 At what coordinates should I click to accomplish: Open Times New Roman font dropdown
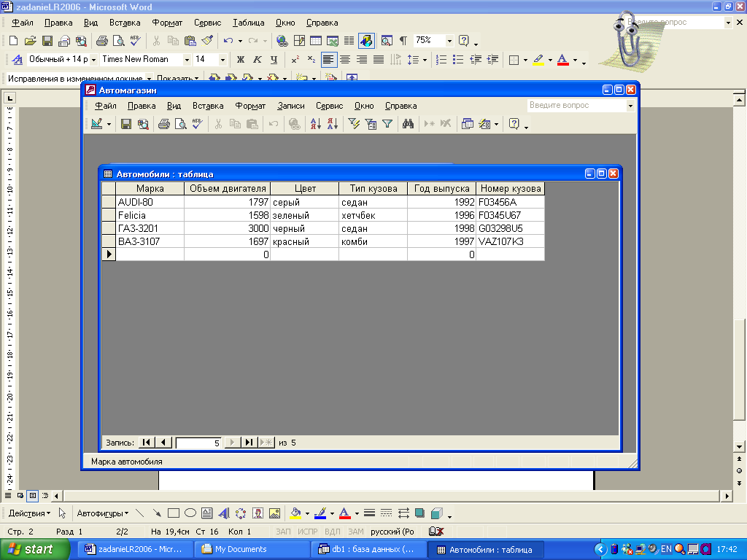click(187, 60)
